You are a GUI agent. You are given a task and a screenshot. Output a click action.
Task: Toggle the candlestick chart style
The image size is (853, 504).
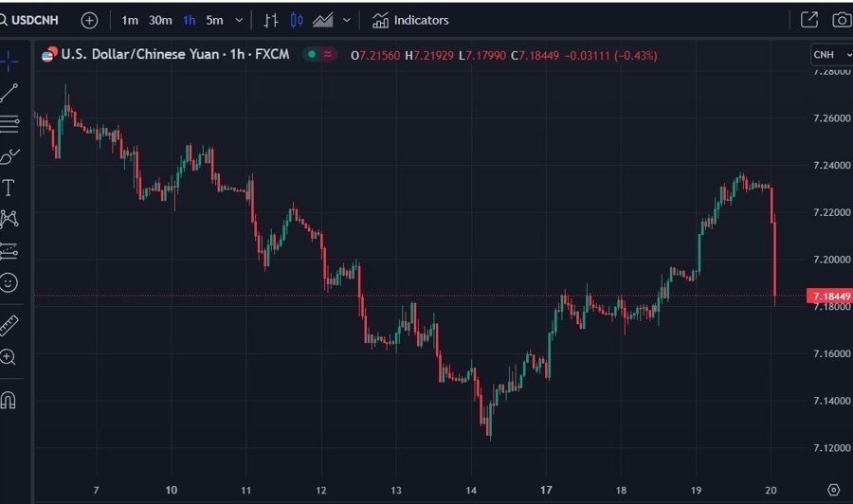297,20
